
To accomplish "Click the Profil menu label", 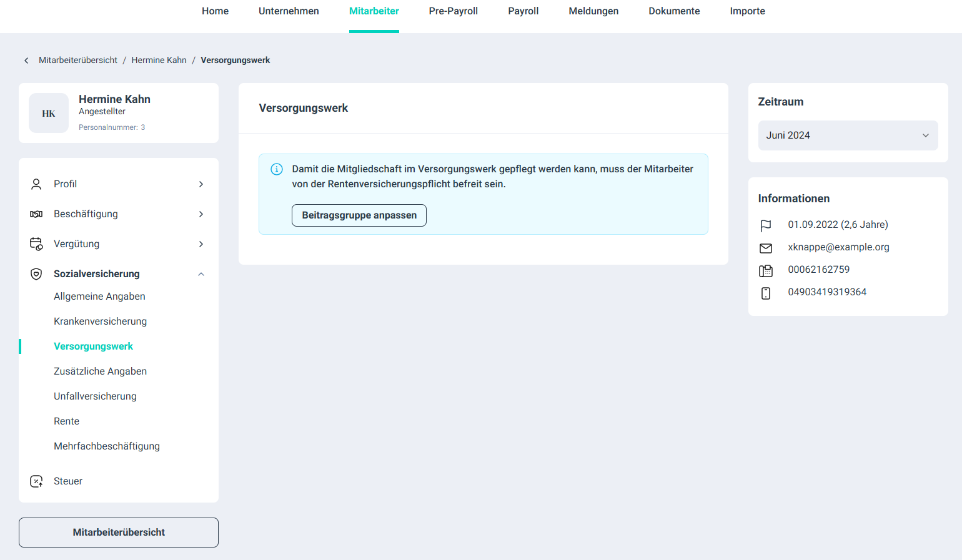I will click(65, 184).
